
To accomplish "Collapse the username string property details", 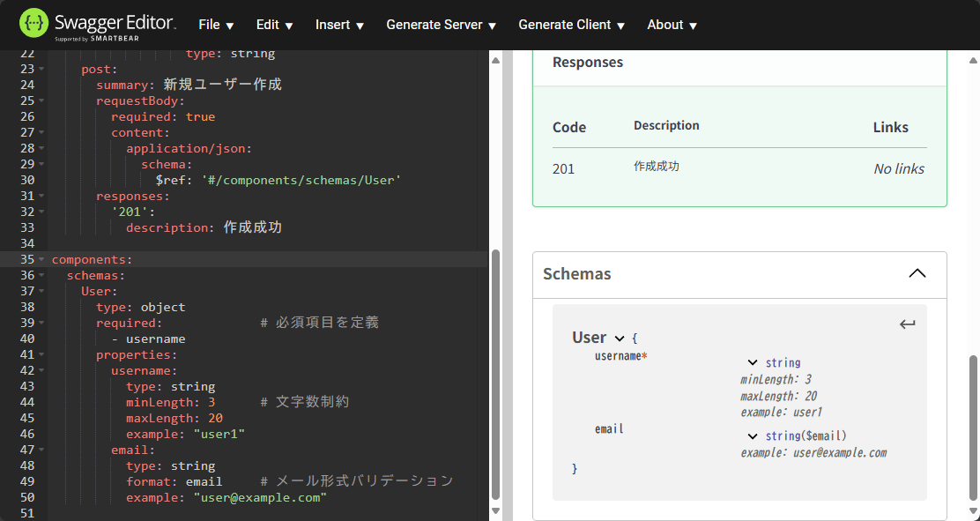I will click(x=752, y=361).
